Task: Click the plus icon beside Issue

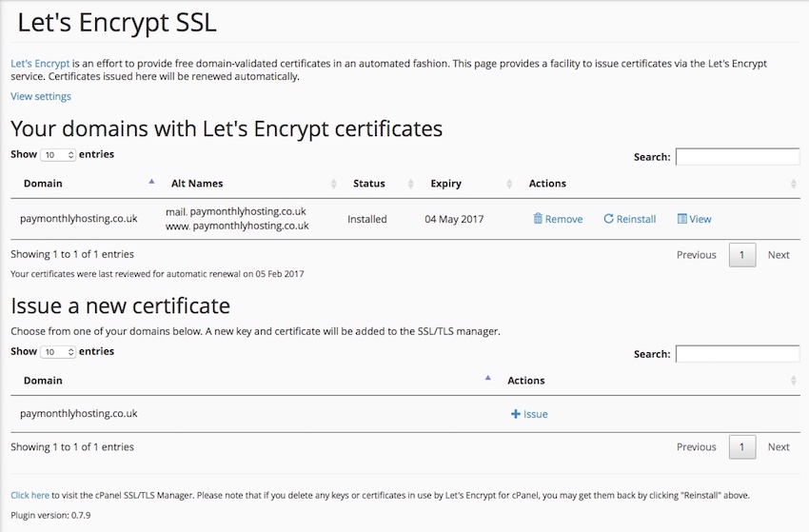Action: click(516, 414)
